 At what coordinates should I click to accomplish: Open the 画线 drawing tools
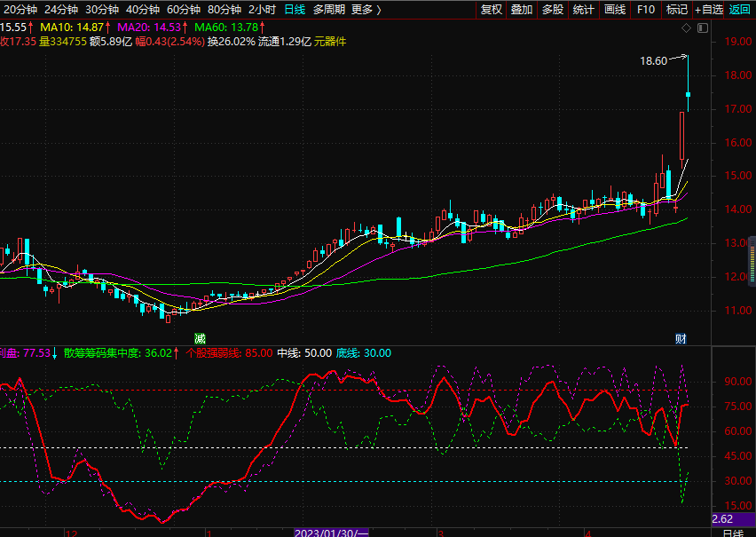(614, 10)
